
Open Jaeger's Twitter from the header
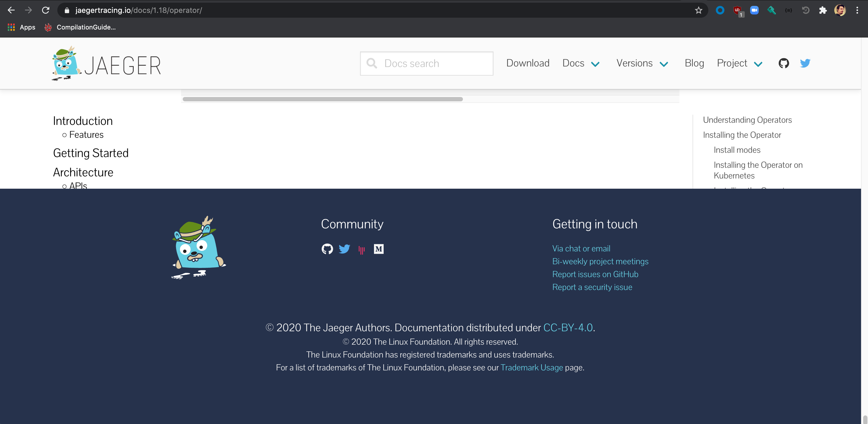pyautogui.click(x=805, y=63)
